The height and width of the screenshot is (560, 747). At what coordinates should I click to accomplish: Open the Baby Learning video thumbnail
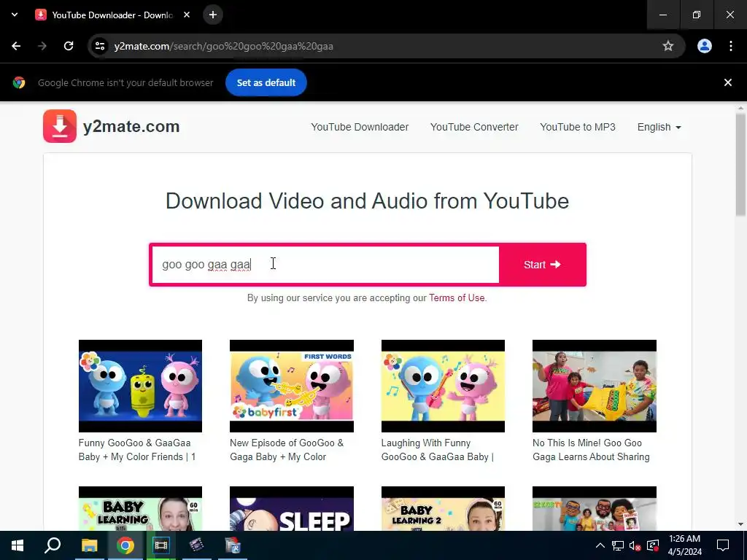pyautogui.click(x=140, y=508)
